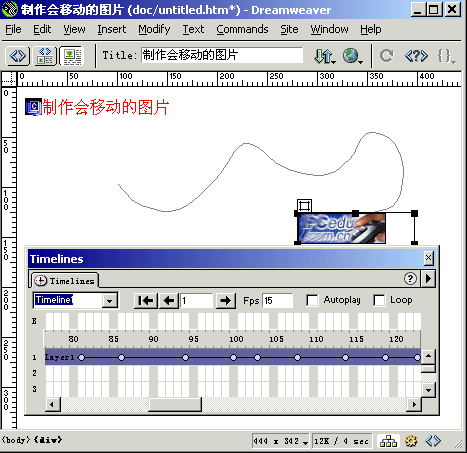The image size is (467, 453).
Task: Click Timelines panel help icon
Action: pyautogui.click(x=410, y=278)
